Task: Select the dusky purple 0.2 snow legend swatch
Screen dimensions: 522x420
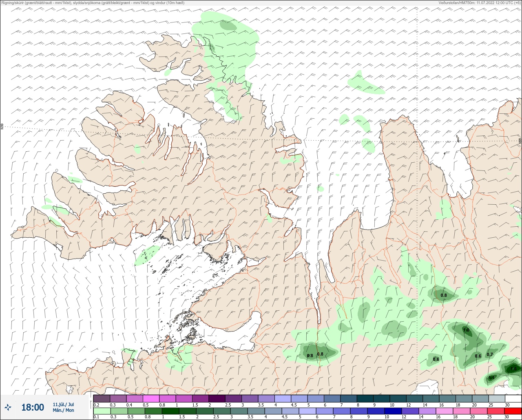Action: click(x=102, y=398)
